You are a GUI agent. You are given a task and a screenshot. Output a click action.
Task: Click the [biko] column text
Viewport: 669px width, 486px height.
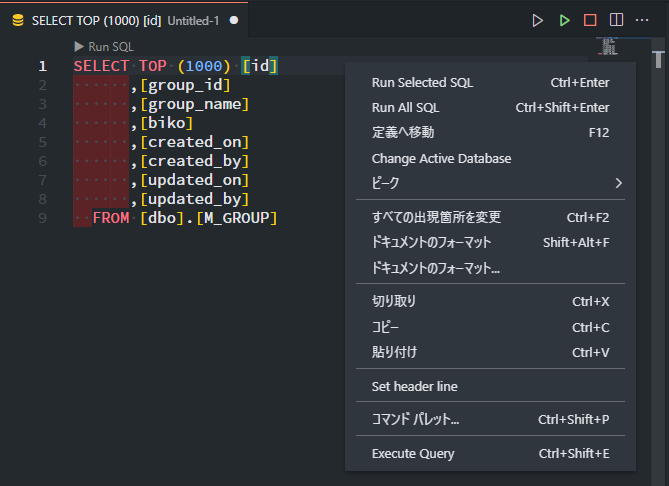tap(167, 123)
